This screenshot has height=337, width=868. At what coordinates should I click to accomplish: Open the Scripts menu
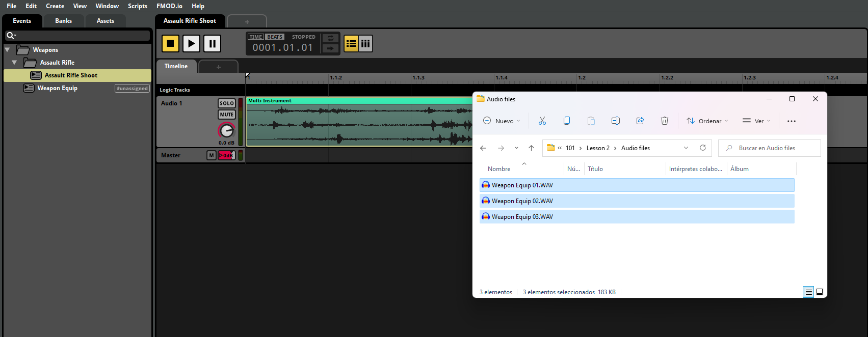(x=138, y=6)
